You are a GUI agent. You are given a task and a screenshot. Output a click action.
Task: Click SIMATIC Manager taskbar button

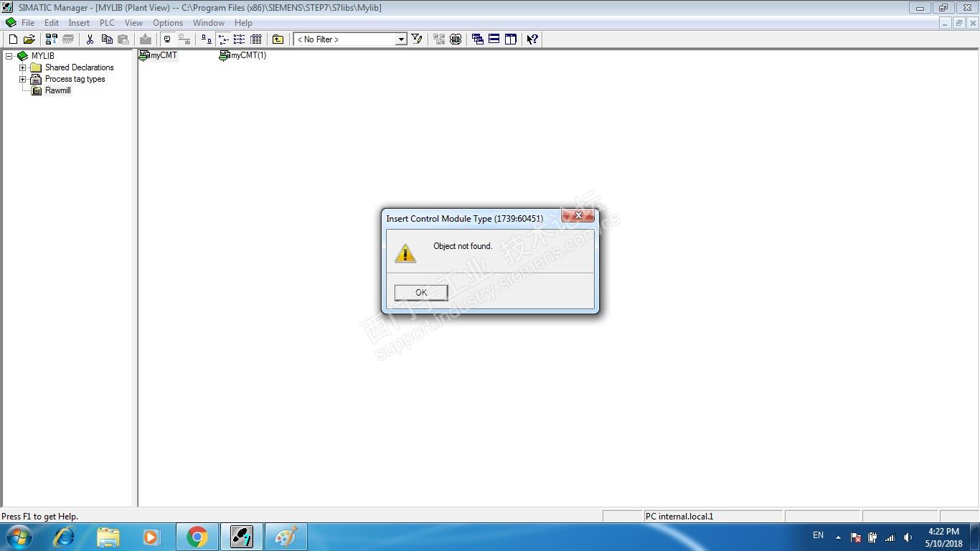242,537
